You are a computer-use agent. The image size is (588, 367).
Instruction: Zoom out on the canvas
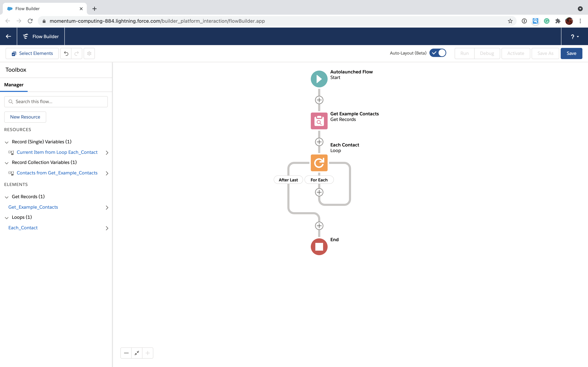126,353
